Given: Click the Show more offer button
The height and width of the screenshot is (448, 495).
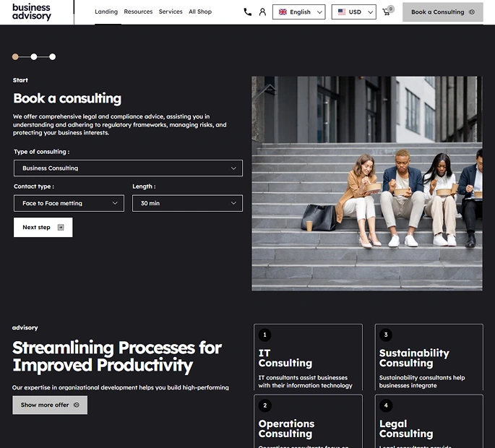Looking at the screenshot, I should (x=50, y=405).
